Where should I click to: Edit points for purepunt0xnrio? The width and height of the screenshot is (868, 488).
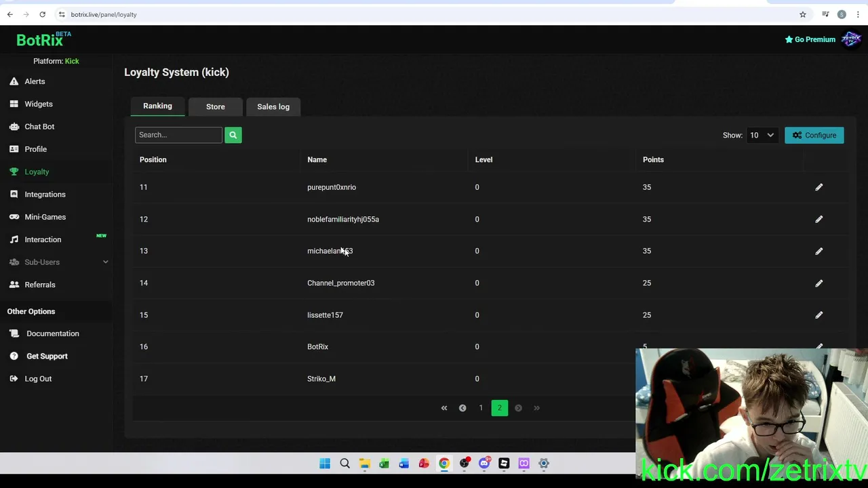click(x=818, y=187)
